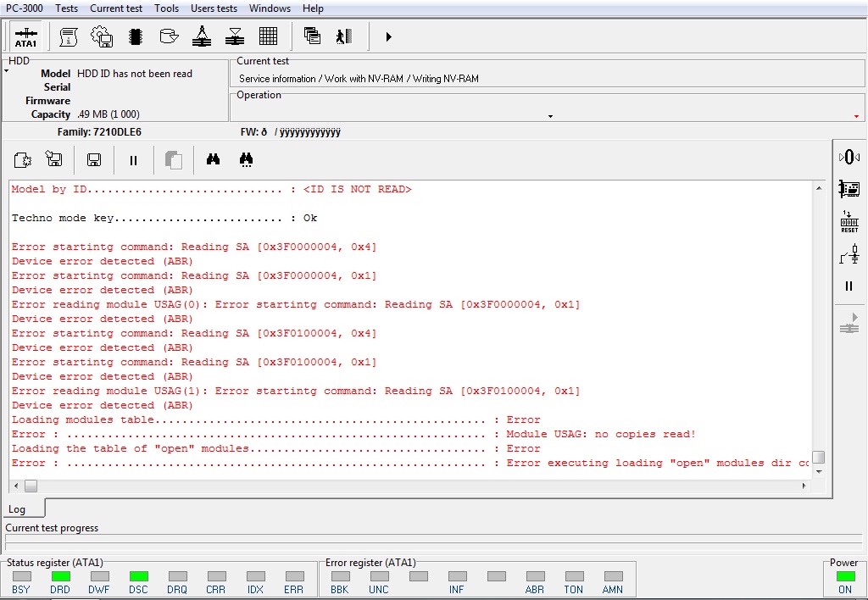Click 'HDD ID has not been read' text

coord(135,74)
